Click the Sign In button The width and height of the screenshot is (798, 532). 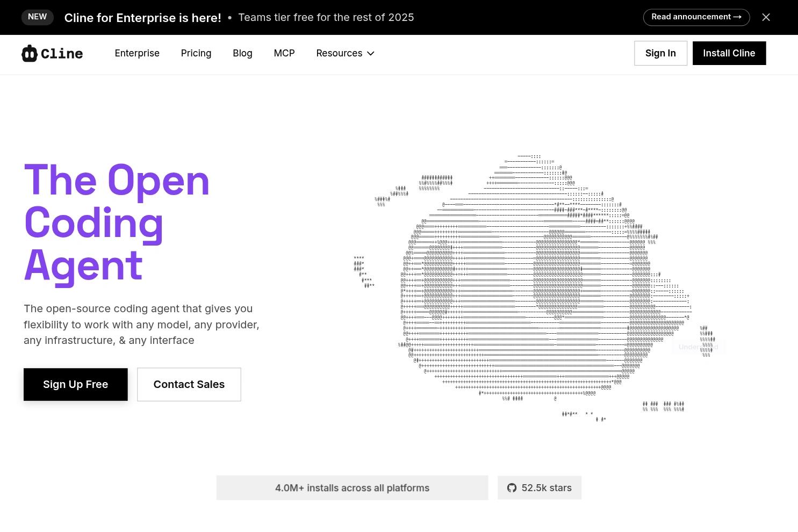[660, 53]
